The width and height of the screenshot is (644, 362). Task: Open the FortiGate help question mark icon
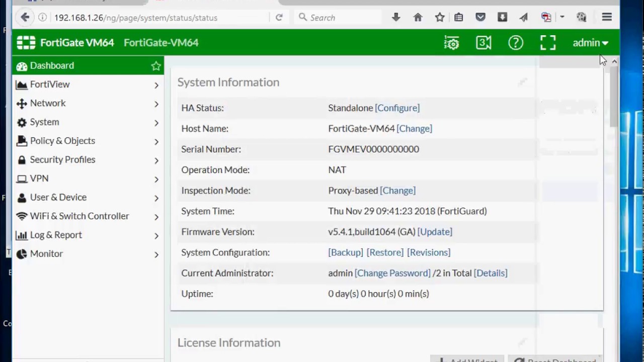click(x=516, y=43)
